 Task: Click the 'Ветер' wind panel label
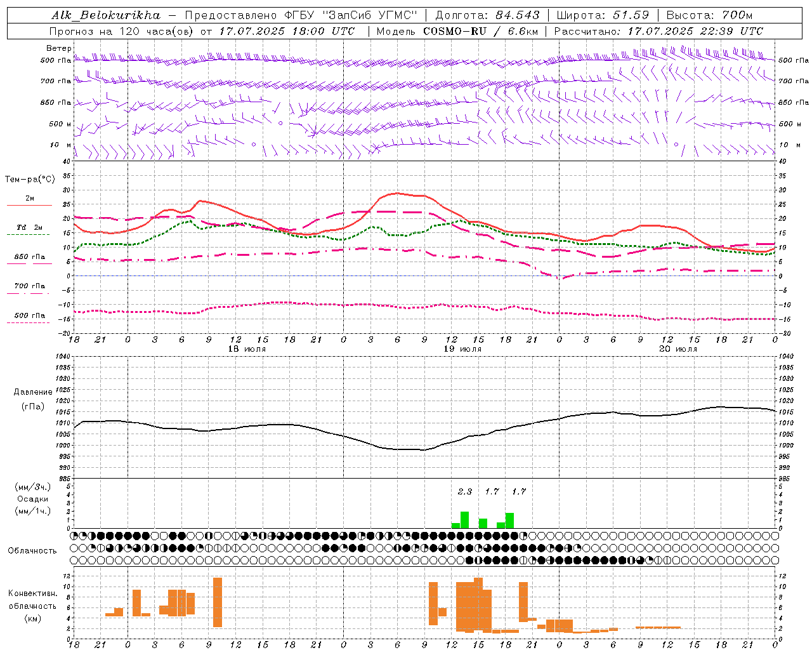(x=59, y=48)
